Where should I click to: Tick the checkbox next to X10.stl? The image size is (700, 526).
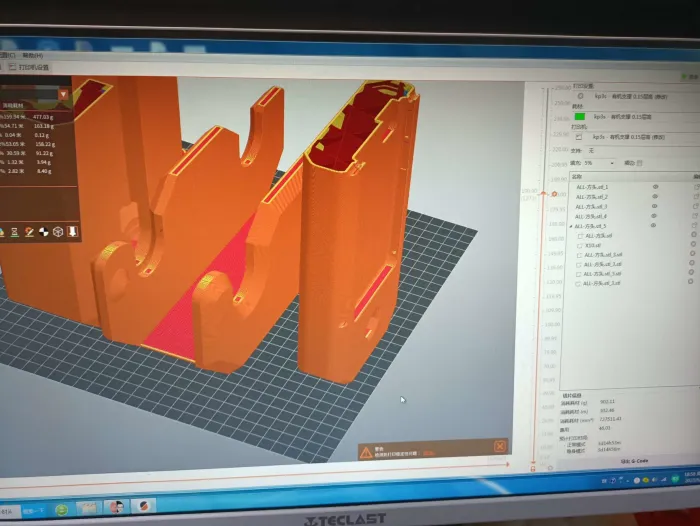coord(579,244)
